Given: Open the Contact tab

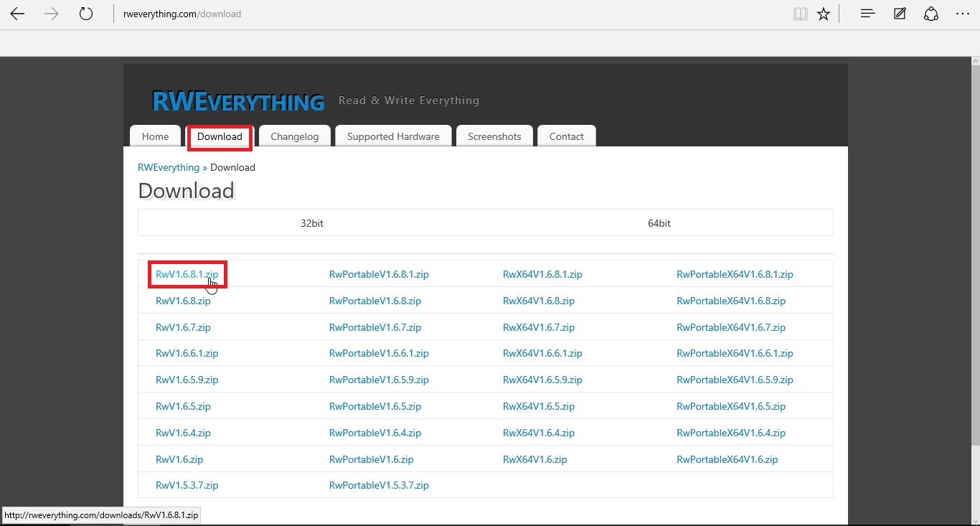Looking at the screenshot, I should pos(567,136).
